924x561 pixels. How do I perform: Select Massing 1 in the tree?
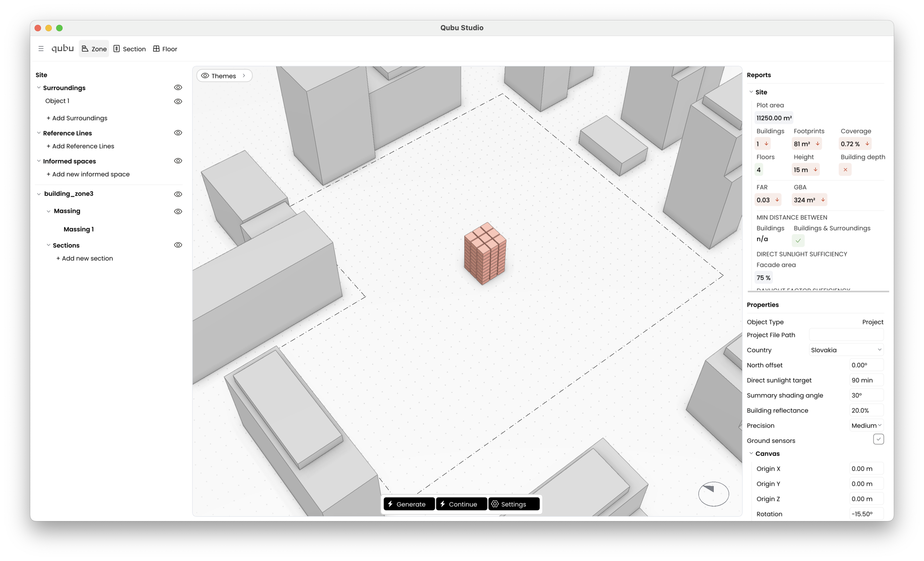point(79,229)
